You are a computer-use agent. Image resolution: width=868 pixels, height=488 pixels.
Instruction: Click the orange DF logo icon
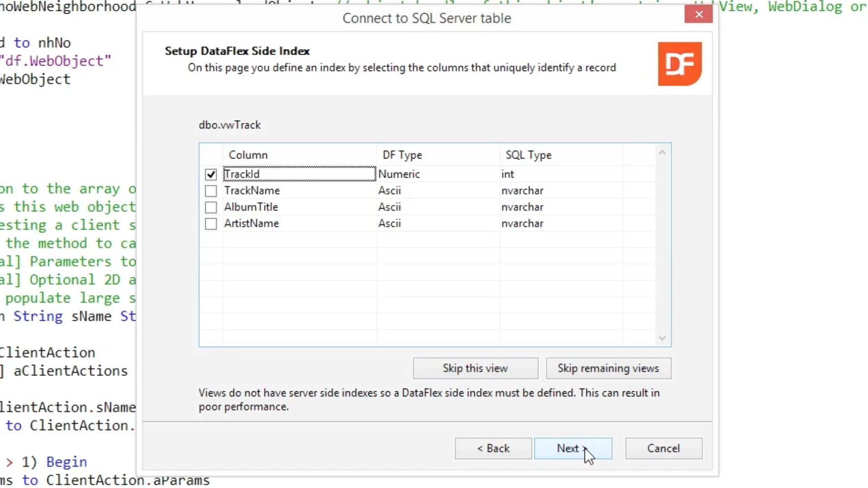click(679, 64)
